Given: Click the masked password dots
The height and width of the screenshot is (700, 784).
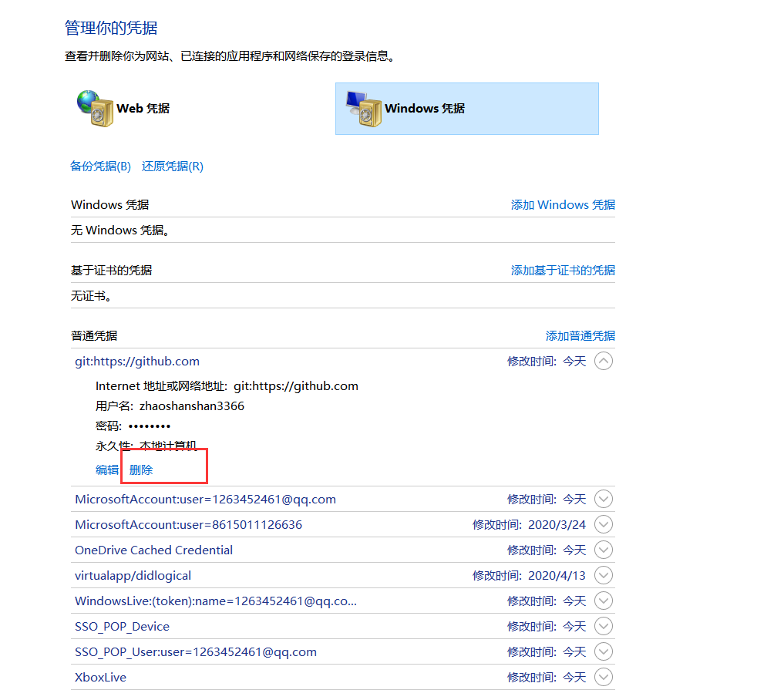Looking at the screenshot, I should point(150,426).
